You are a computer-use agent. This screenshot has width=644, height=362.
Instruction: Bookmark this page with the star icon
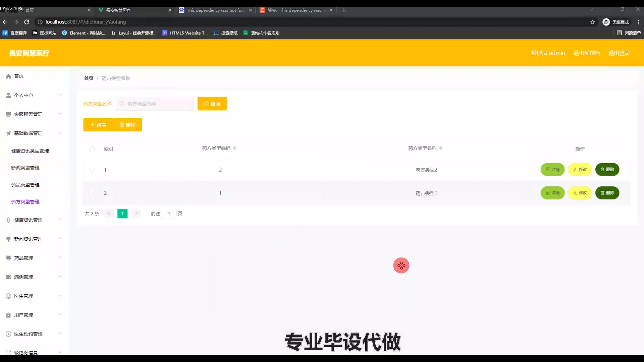coord(593,22)
